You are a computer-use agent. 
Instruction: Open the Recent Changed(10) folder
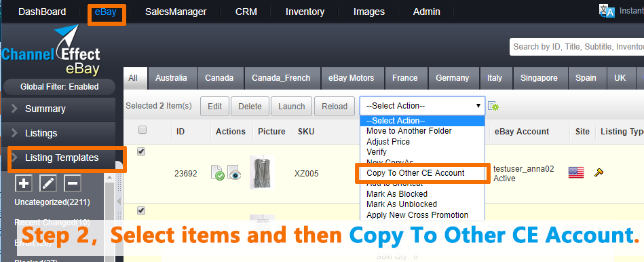click(x=52, y=222)
